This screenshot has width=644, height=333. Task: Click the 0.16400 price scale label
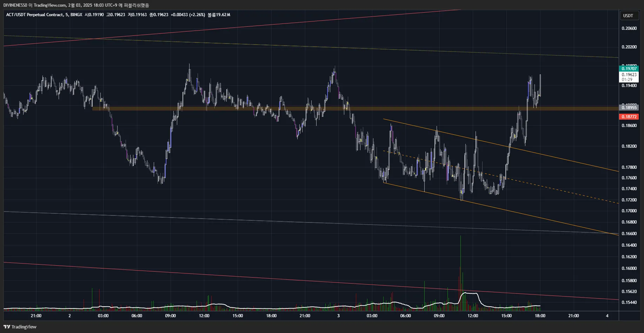629,245
